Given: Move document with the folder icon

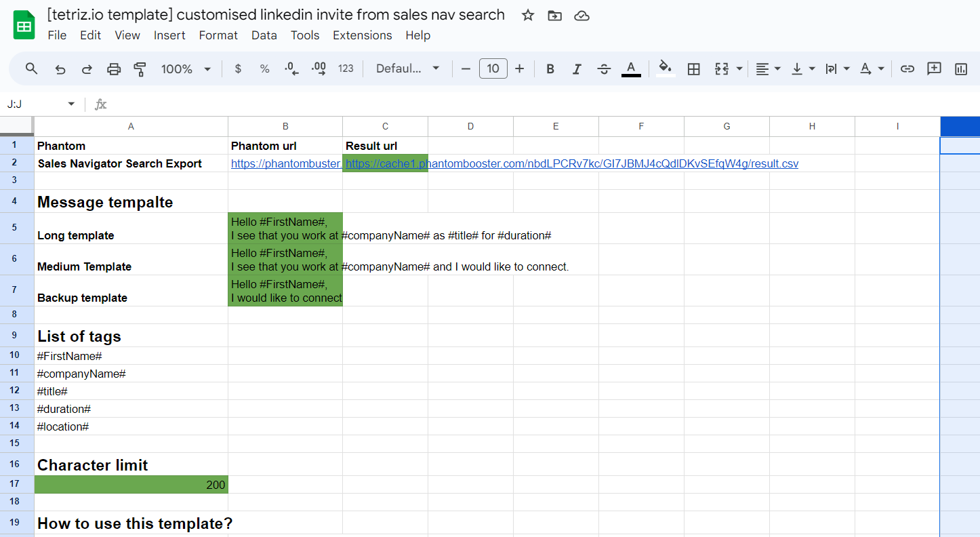Looking at the screenshot, I should (555, 15).
